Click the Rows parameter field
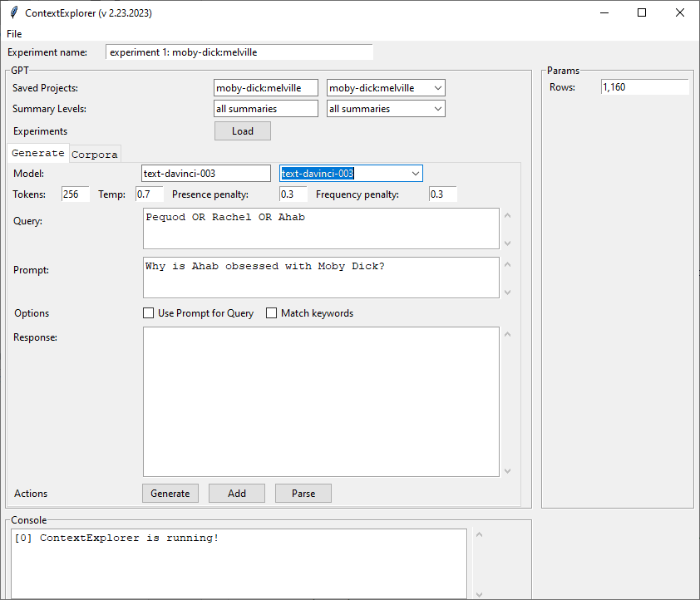This screenshot has width=700, height=600. 644,87
